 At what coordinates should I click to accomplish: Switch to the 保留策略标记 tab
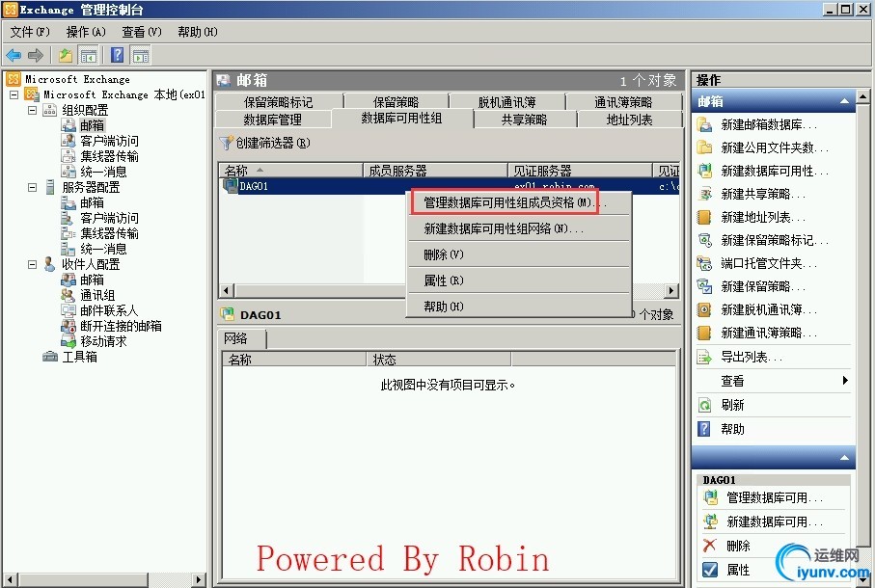279,102
